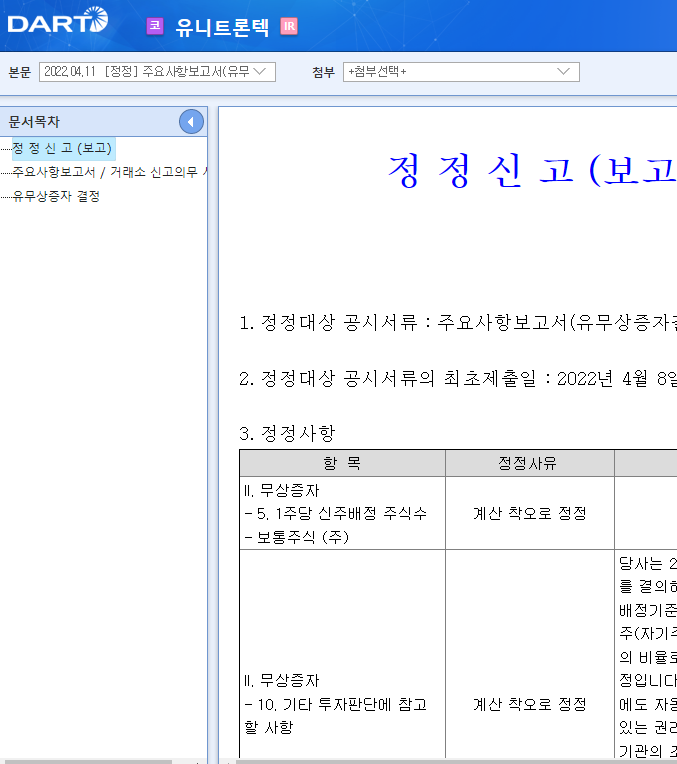
Task: Click the purple 코 KOSDAQ market badge
Action: tap(155, 26)
